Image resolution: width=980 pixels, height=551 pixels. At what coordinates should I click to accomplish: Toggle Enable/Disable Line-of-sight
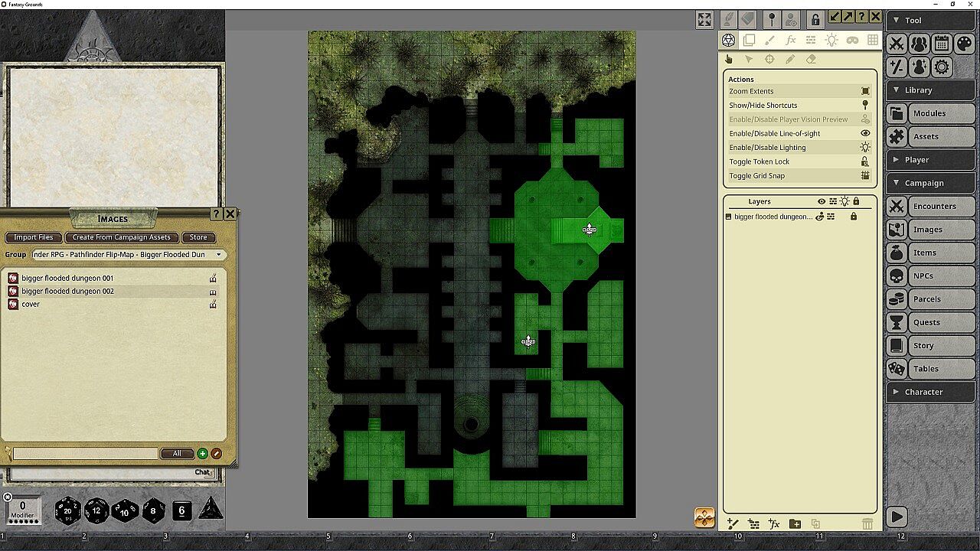799,133
